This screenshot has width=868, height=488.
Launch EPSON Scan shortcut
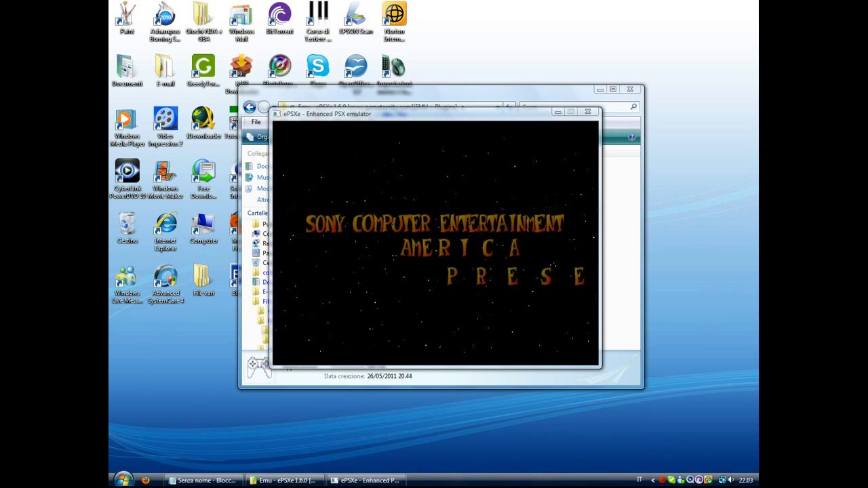(355, 18)
